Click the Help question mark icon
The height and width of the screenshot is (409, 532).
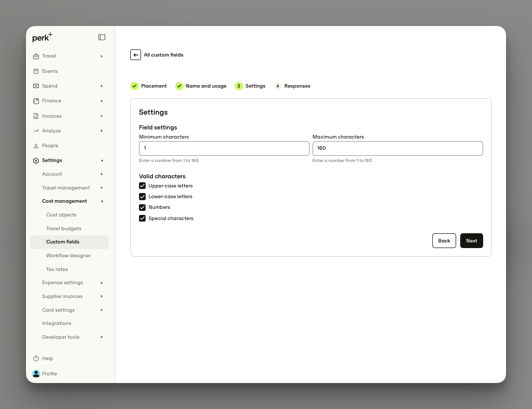(x=36, y=359)
